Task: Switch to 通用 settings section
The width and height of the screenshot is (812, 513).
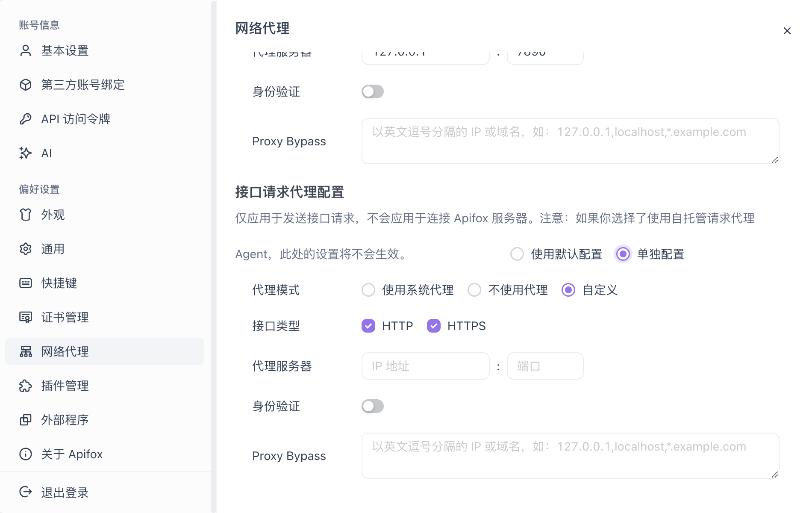Action: pyautogui.click(x=52, y=249)
